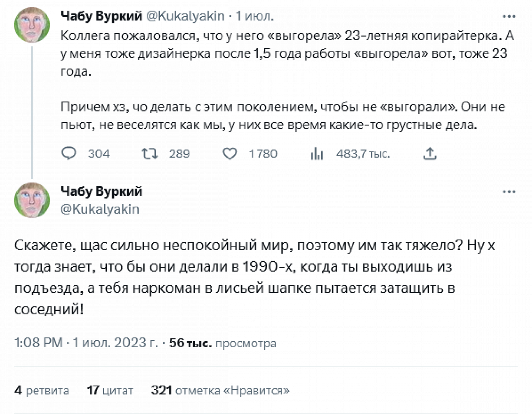Click the @Kukalyakin handle under second name
Screen dimensions: 532x414
tap(100, 209)
